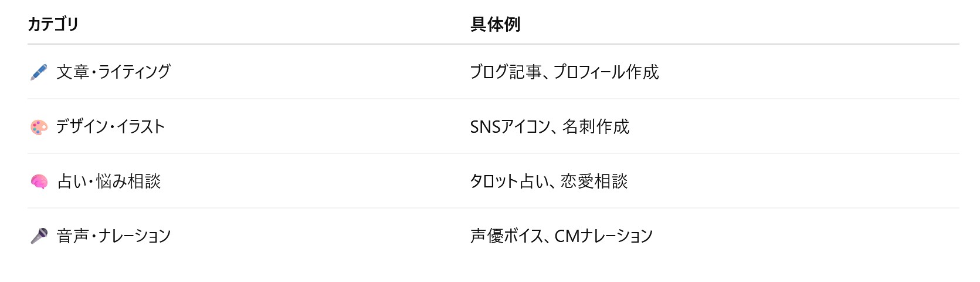Click the 恋愛相談 example text
980x282 pixels.
point(594,181)
